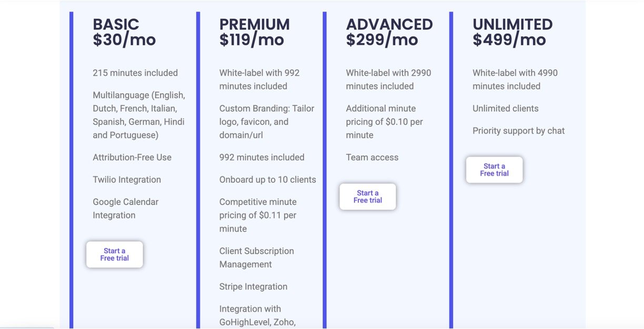Start a free trial for Basic plan
This screenshot has height=329, width=644.
click(x=115, y=254)
